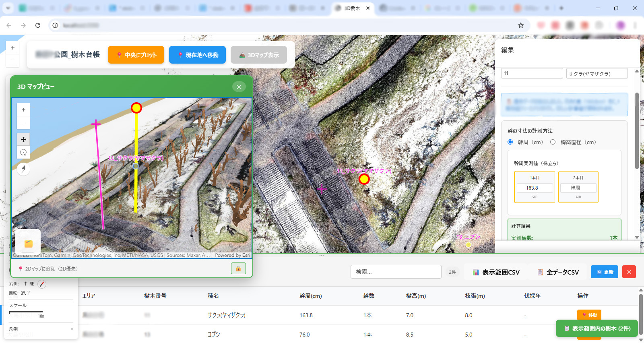
Task: Expand the 凡例 legend section
Action: (x=40, y=329)
